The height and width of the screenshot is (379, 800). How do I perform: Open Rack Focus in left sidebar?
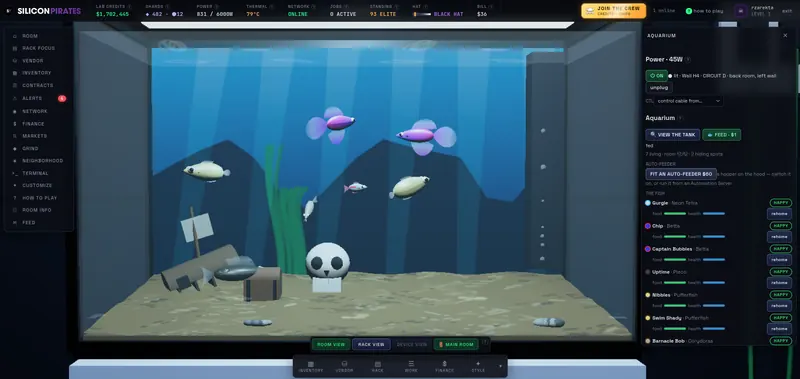pyautogui.click(x=38, y=48)
